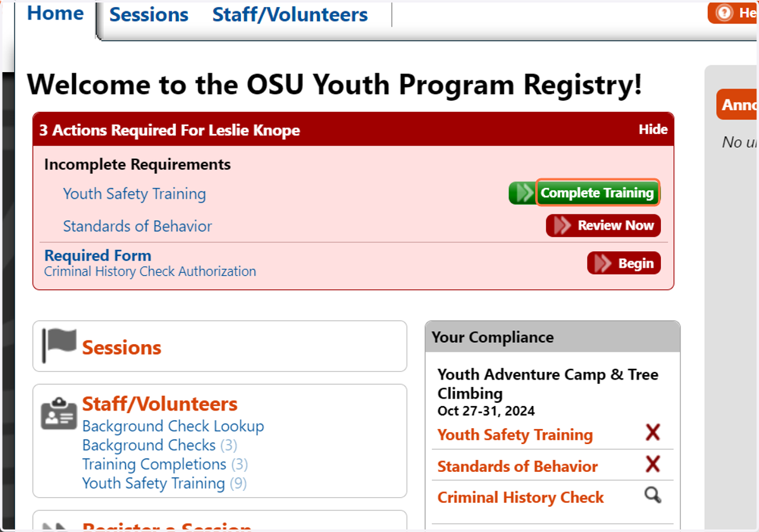
Task: Open the Required Form link
Action: click(x=97, y=256)
